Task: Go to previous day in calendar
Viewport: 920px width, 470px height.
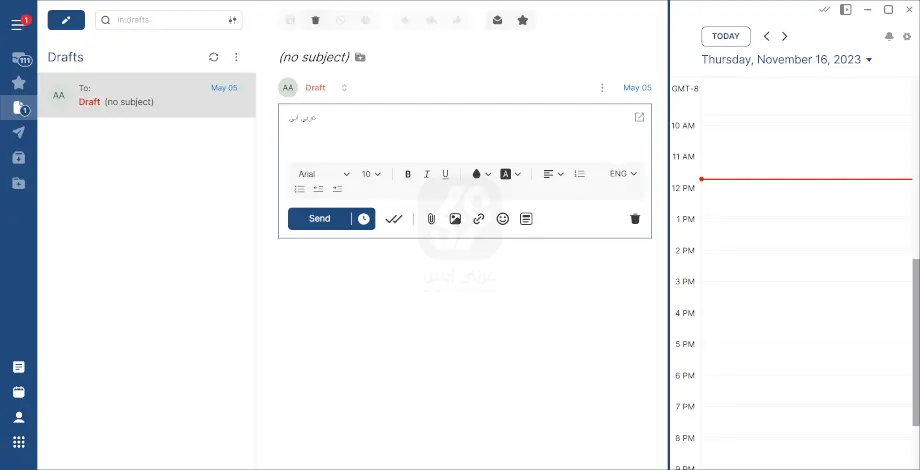Action: point(766,36)
